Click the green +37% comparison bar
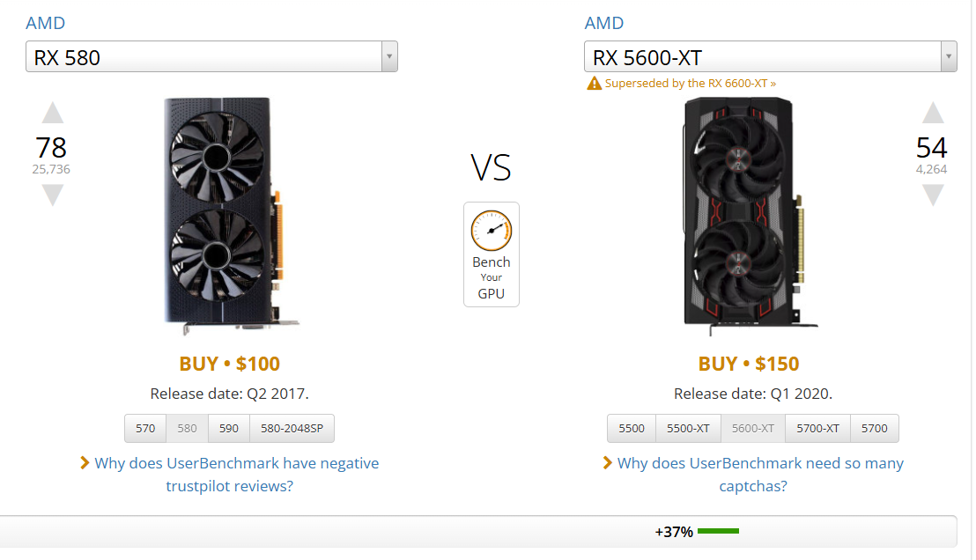The height and width of the screenshot is (560, 976). click(718, 531)
